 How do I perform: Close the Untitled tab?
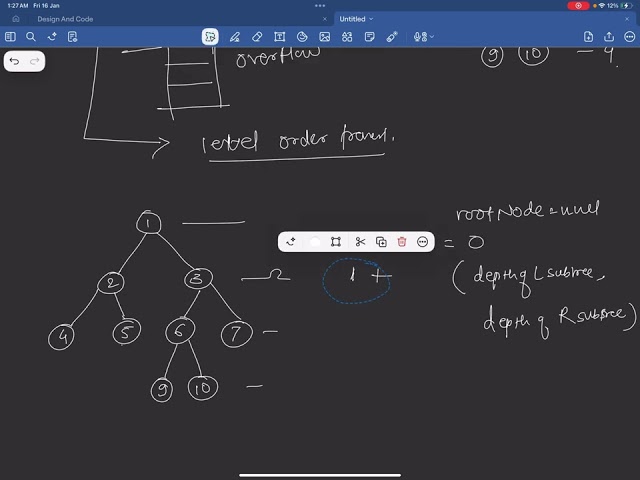coord(627,19)
